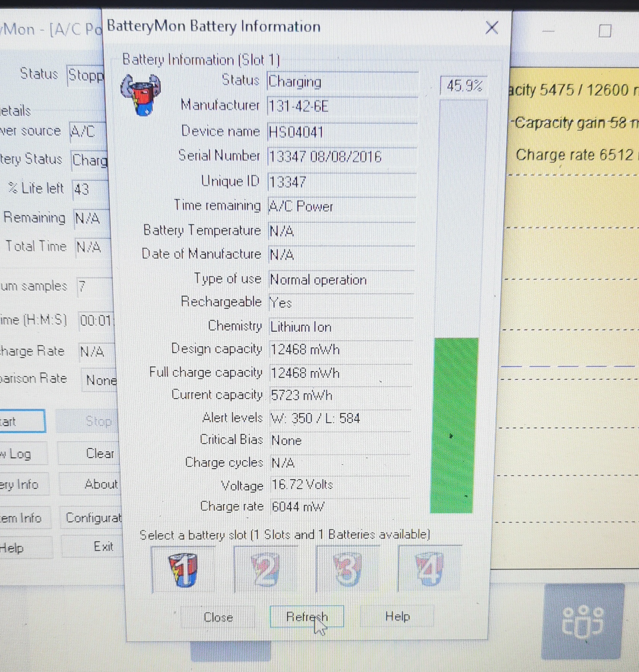Click Manufacturer field 131-42-6E
This screenshot has width=639, height=672.
342,107
